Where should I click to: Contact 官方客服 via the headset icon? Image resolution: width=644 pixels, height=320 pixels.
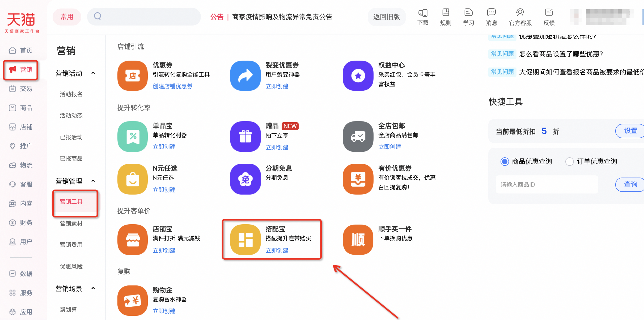click(x=520, y=12)
